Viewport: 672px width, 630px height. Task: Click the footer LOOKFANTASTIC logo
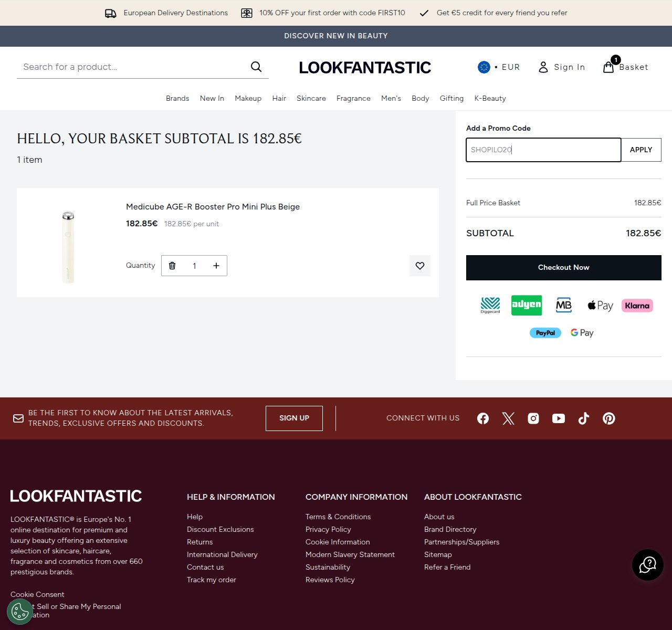tap(76, 496)
